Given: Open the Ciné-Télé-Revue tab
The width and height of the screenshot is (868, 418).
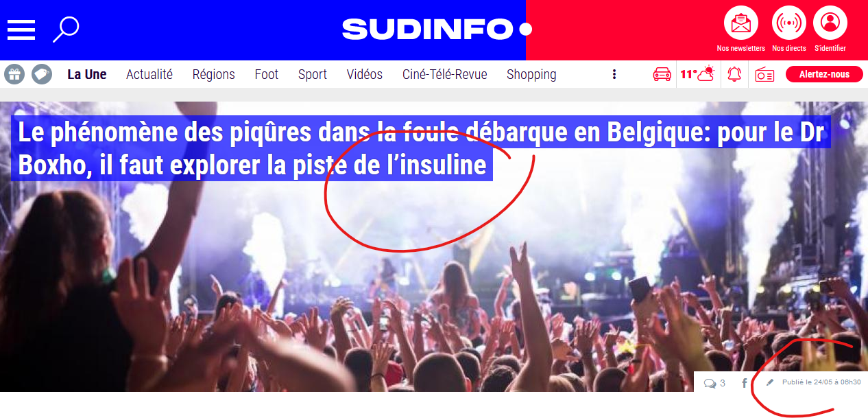Looking at the screenshot, I should pos(445,74).
